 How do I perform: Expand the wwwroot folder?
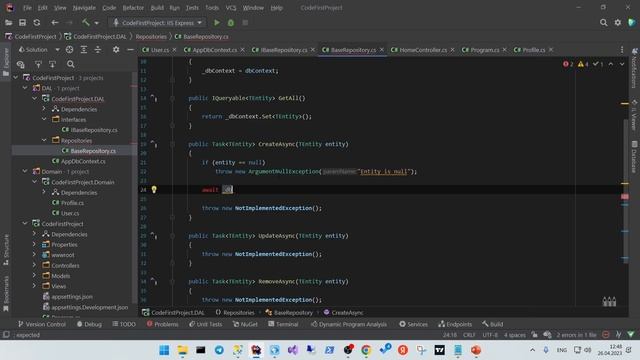point(35,255)
